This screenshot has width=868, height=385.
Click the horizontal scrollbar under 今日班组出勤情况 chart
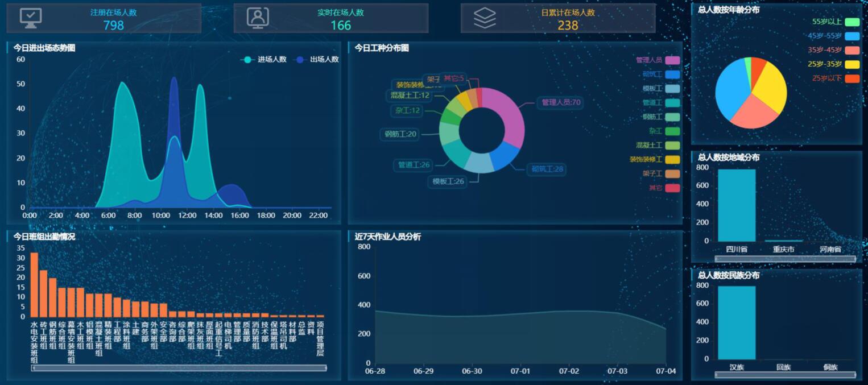[x=179, y=368]
